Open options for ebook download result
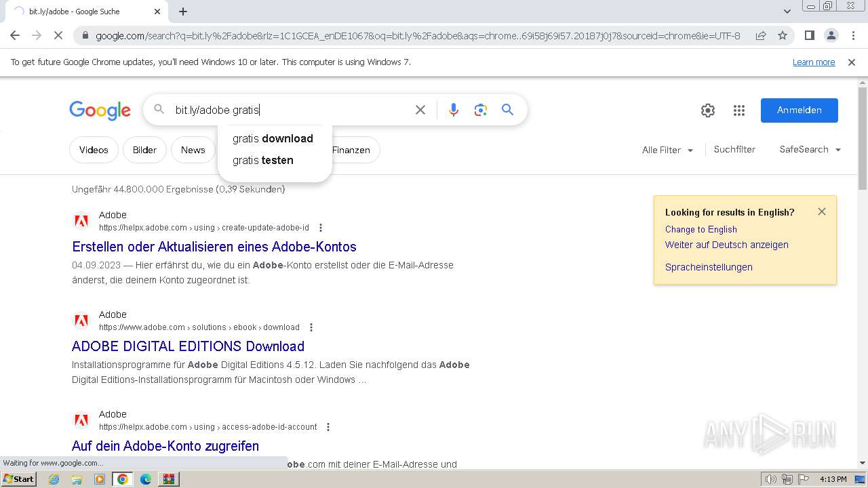The image size is (868, 488). point(311,327)
